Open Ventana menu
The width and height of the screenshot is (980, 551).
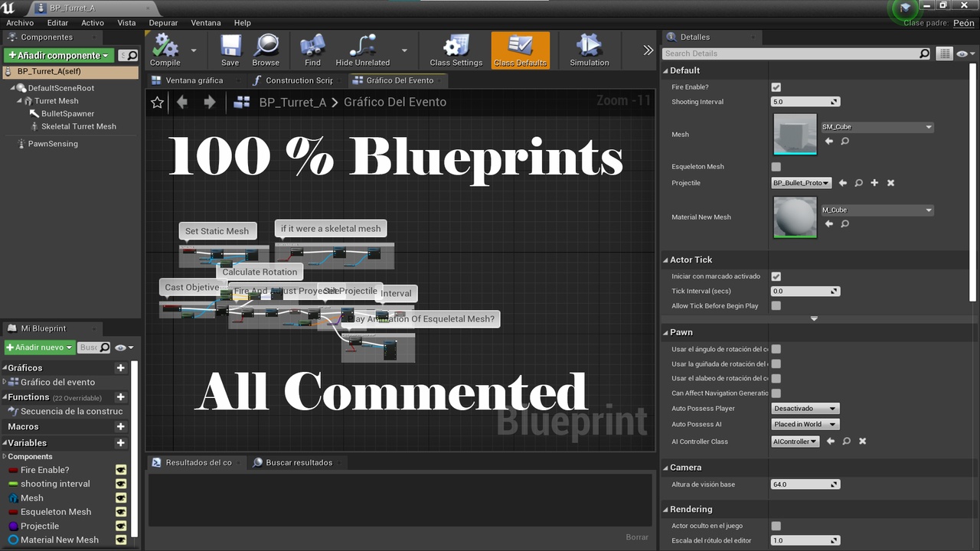tap(205, 23)
